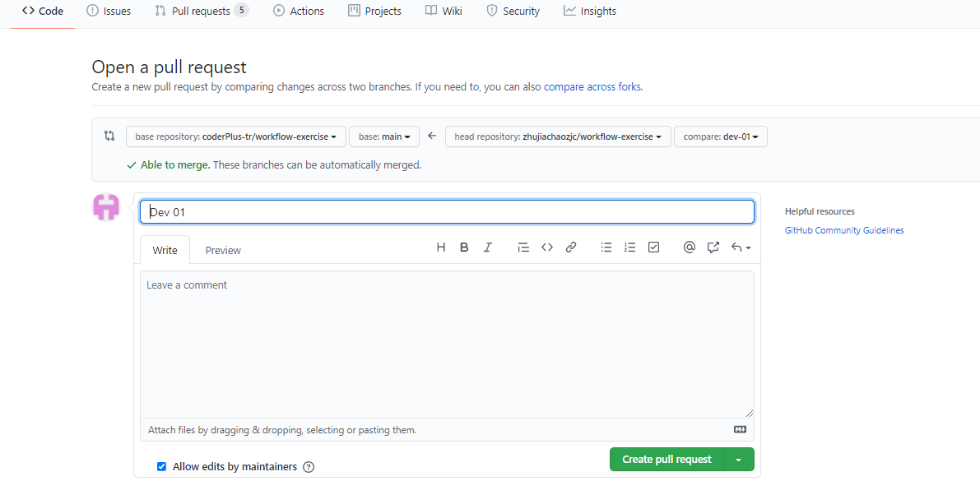Uncheck Allow edits by maintainers

[x=162, y=467]
